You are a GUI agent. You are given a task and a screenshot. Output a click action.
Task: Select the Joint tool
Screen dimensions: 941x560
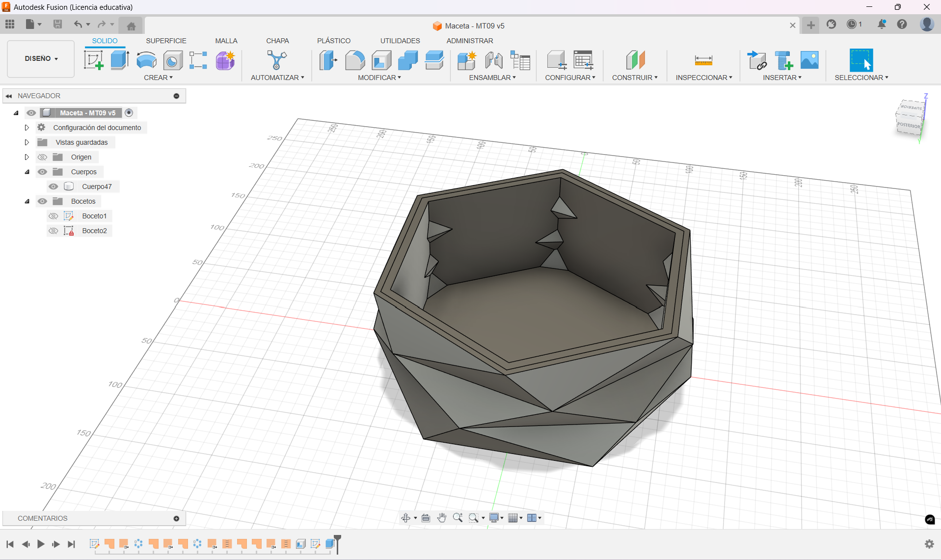493,60
